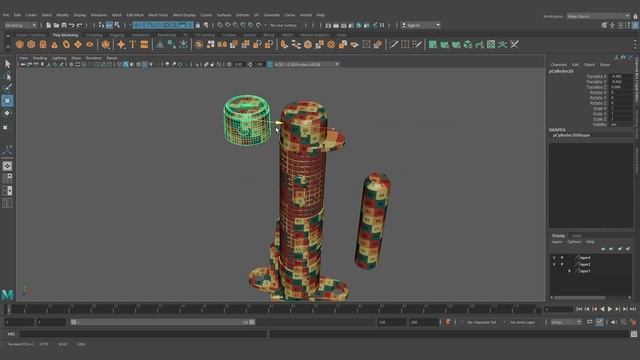Toggle the loop playback button
640x360 pixels.
590,322
